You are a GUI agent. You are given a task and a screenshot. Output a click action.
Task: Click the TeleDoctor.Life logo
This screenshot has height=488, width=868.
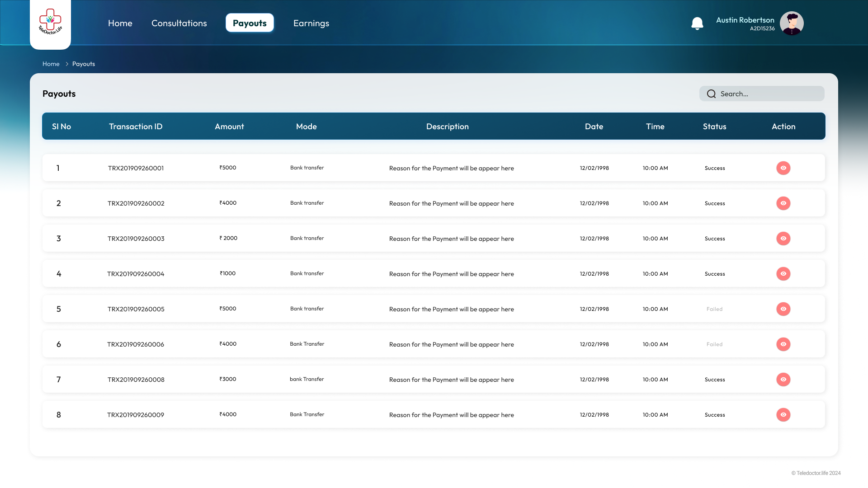tap(50, 22)
